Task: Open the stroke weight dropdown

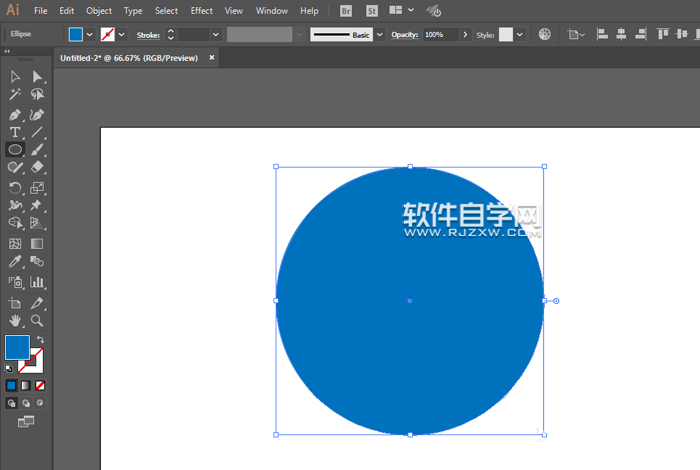Action: click(216, 34)
